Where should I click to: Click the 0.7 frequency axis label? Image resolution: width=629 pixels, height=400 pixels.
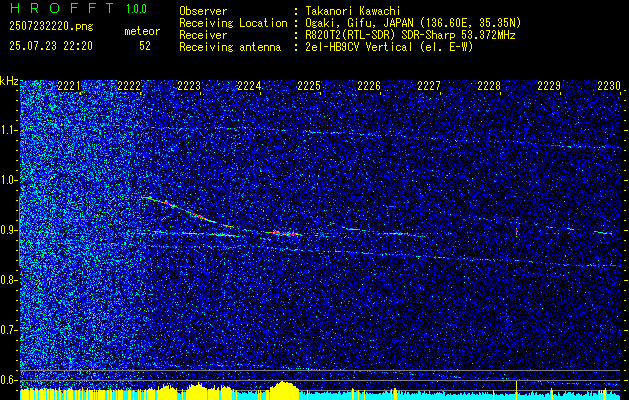(8, 330)
